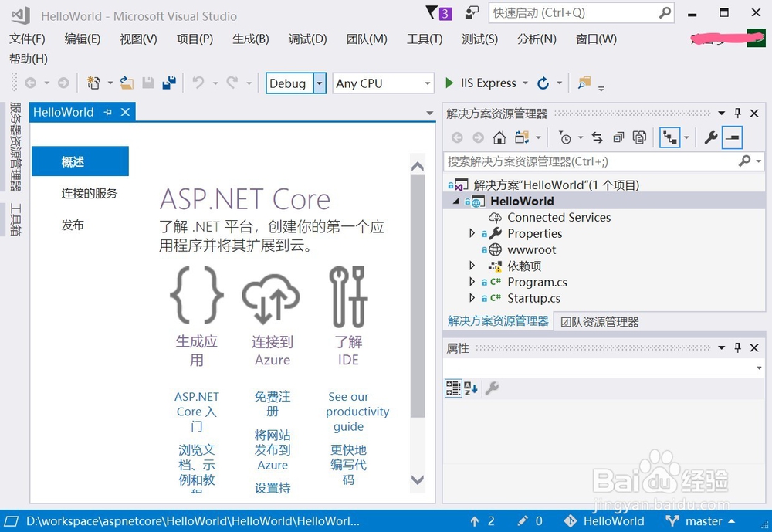Toggle auto-hide pin on the Properties panel

(738, 348)
